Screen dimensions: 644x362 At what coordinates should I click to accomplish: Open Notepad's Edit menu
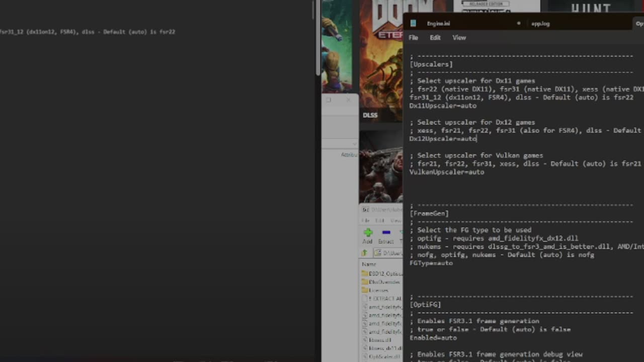coord(435,38)
